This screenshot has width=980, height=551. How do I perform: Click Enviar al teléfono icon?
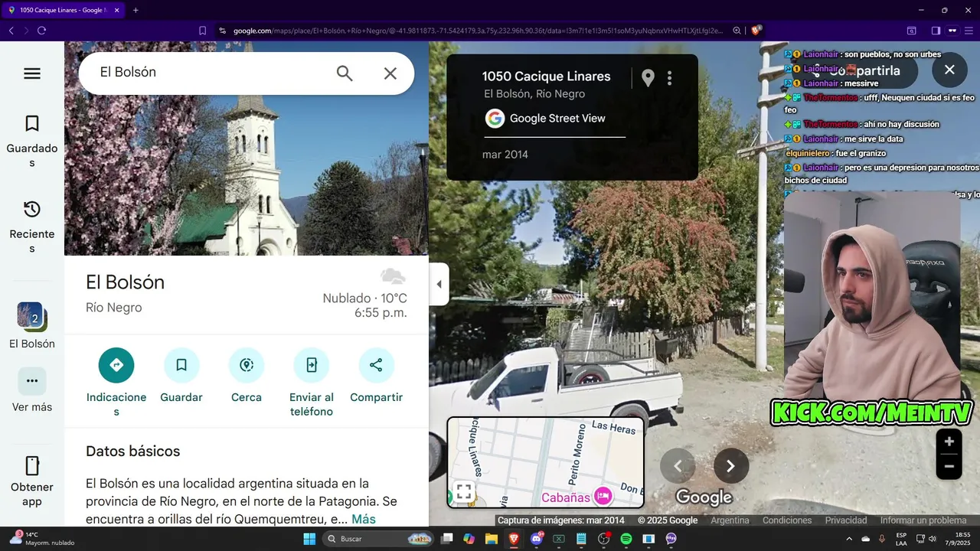pos(312,365)
